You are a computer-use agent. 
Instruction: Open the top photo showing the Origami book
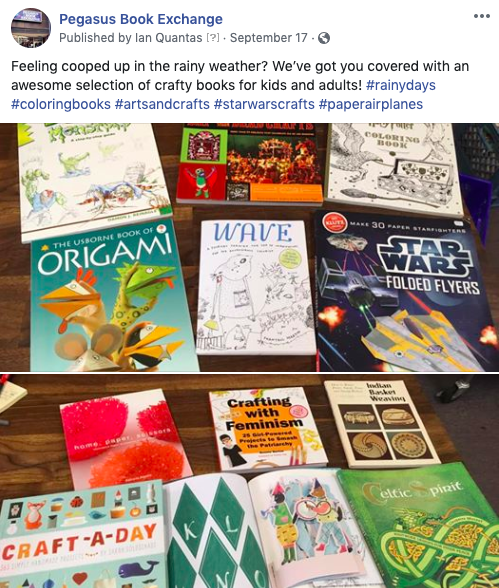click(x=249, y=248)
